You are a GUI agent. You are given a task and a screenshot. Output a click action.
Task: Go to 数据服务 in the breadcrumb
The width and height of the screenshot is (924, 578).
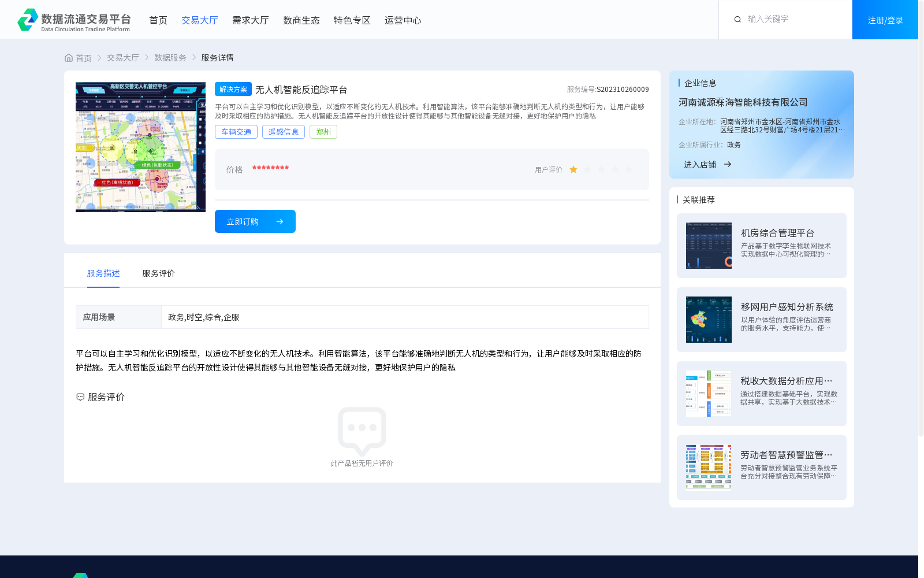[x=170, y=58]
